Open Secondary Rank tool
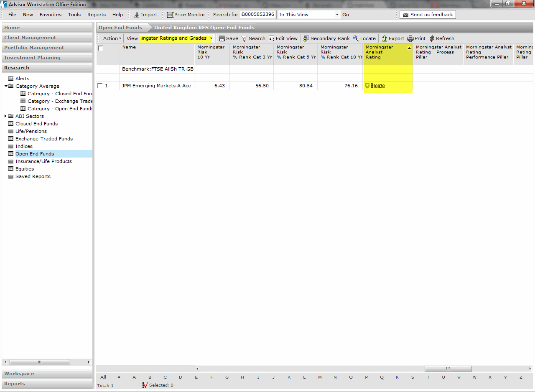535x392 pixels. (x=306, y=38)
